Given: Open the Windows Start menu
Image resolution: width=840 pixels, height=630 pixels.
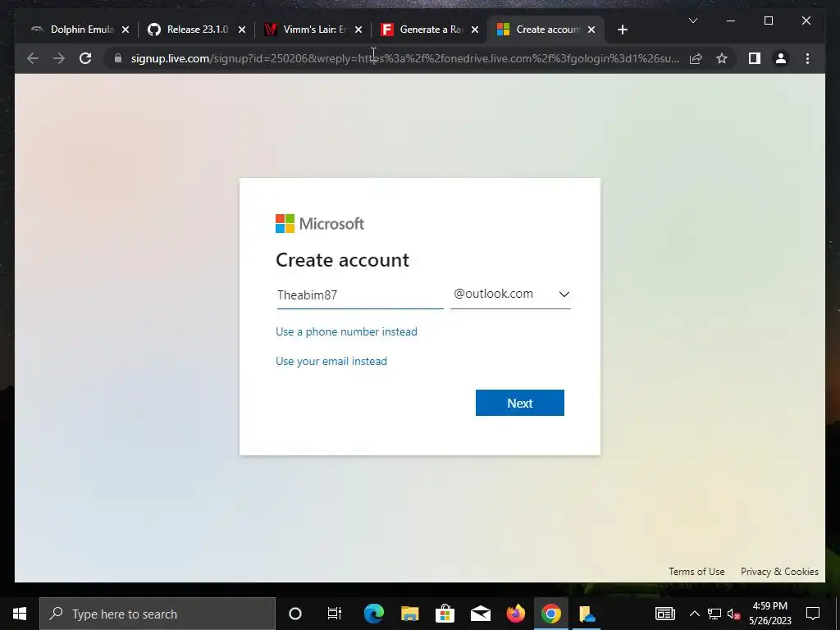Looking at the screenshot, I should point(20,614).
